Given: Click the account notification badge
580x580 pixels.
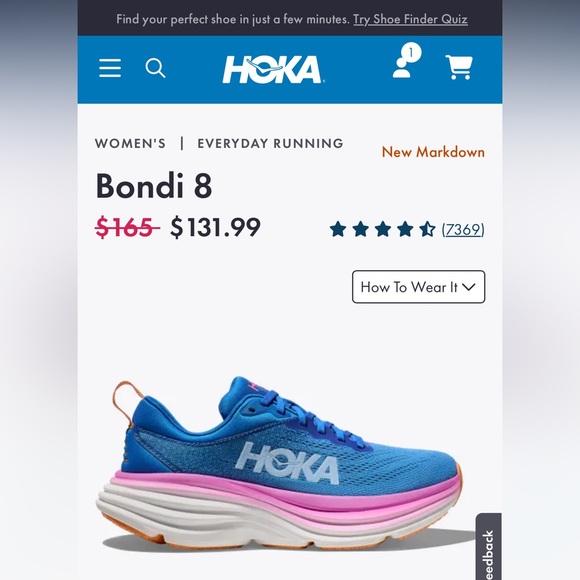Looking at the screenshot, I should (411, 53).
